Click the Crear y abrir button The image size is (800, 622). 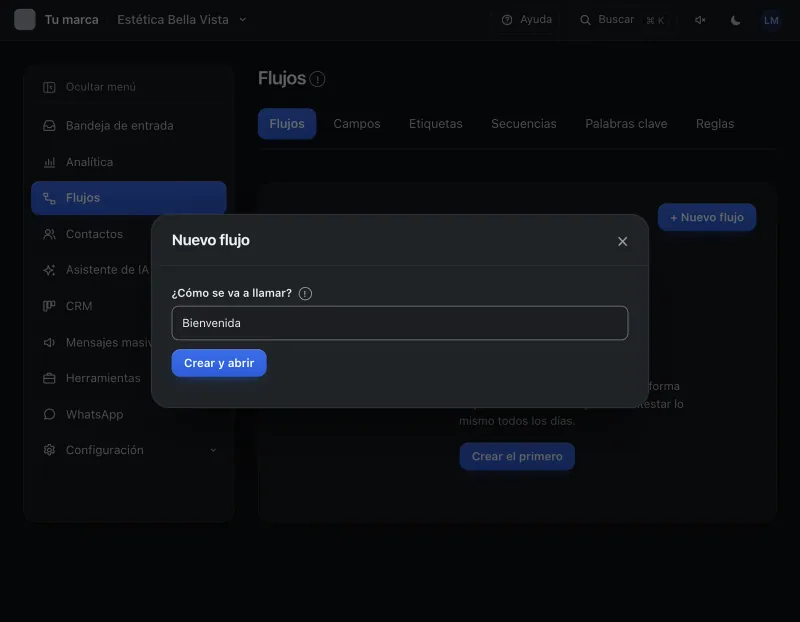[219, 363]
